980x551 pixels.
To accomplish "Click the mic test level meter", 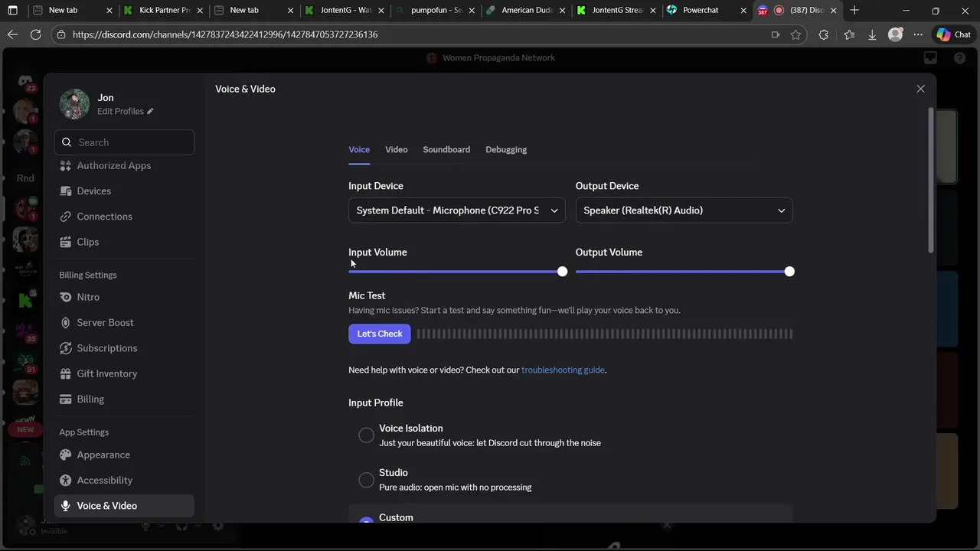I will point(605,334).
